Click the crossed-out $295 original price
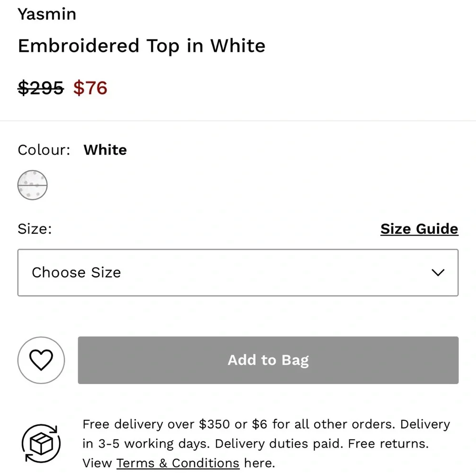Viewport: 476px width, 476px height. 41,88
